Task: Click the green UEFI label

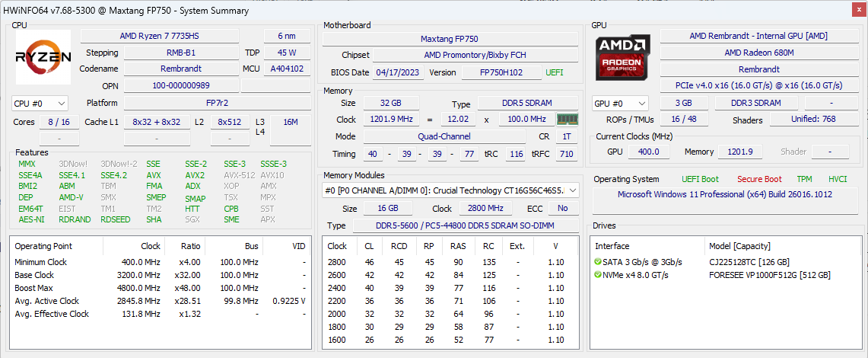Action: [555, 72]
